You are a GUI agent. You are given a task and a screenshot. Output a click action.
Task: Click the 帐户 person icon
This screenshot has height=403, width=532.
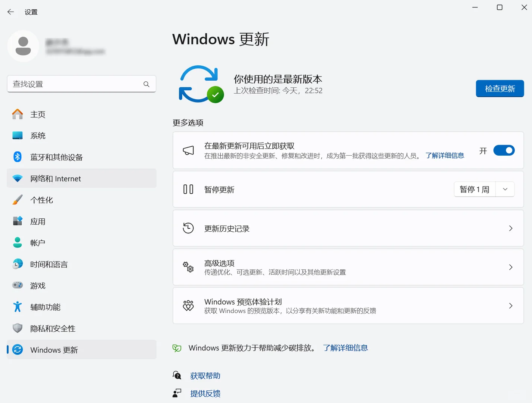coord(17,242)
